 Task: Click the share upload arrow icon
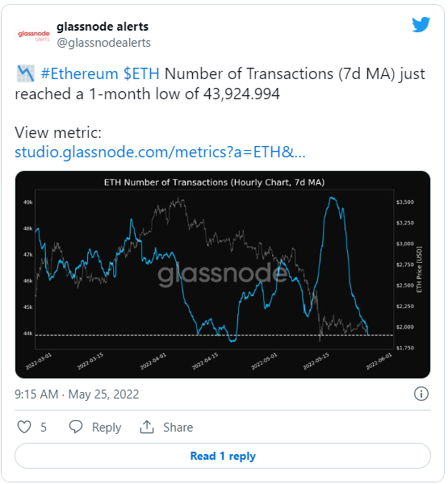(147, 427)
